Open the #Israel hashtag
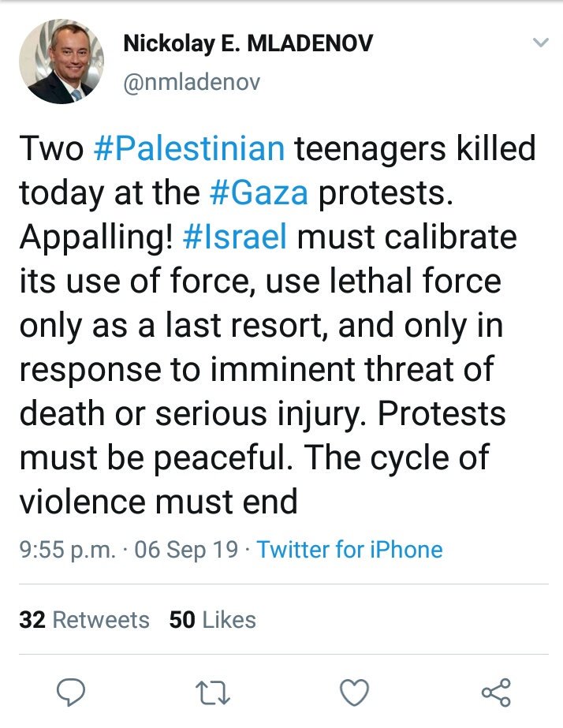Viewport: 563px width, 728px height. (x=234, y=237)
